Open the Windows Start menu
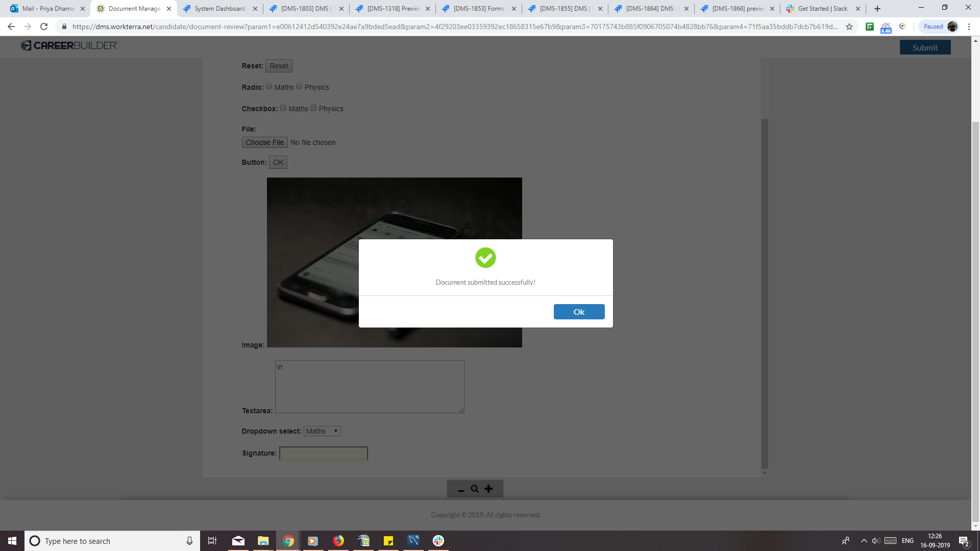The image size is (980, 551). click(12, 541)
